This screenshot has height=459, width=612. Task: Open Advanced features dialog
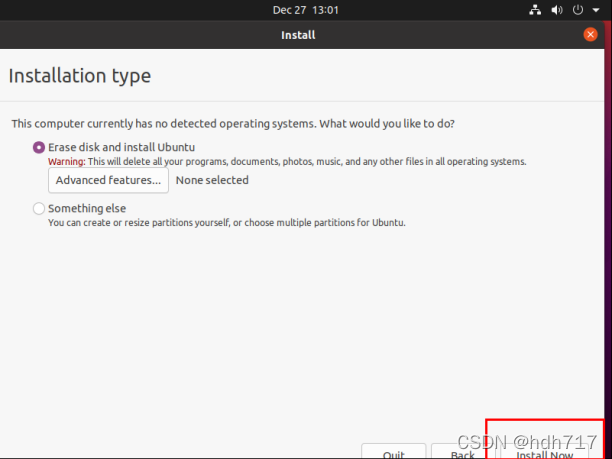coord(108,180)
